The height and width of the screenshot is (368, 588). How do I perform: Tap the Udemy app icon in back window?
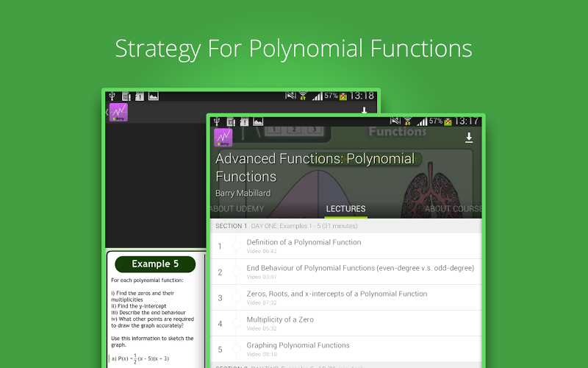(x=118, y=113)
